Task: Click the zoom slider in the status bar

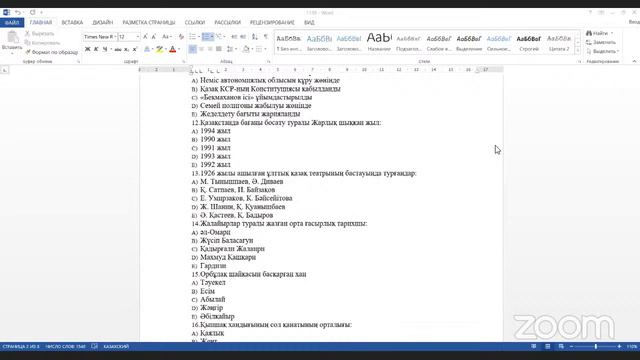Action: click(596, 347)
